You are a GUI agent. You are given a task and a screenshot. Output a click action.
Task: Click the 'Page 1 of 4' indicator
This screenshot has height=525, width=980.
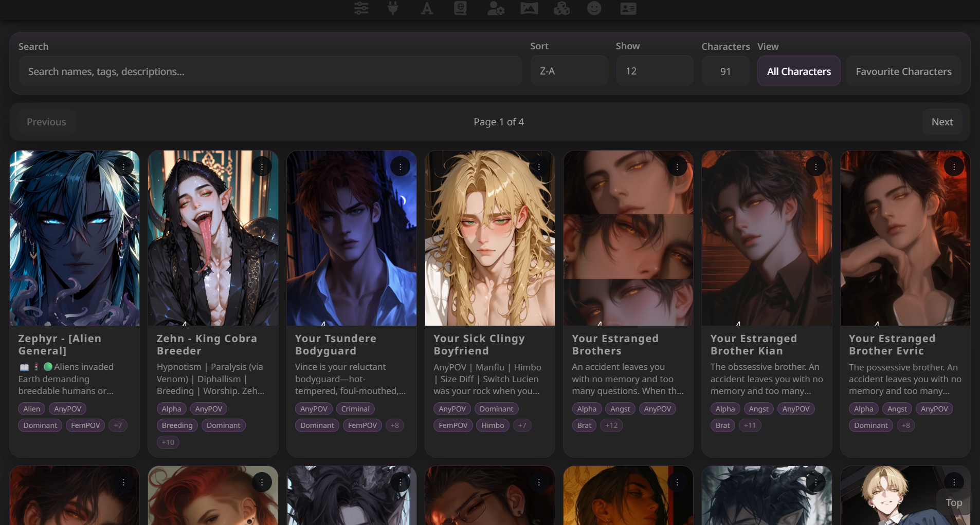click(499, 122)
